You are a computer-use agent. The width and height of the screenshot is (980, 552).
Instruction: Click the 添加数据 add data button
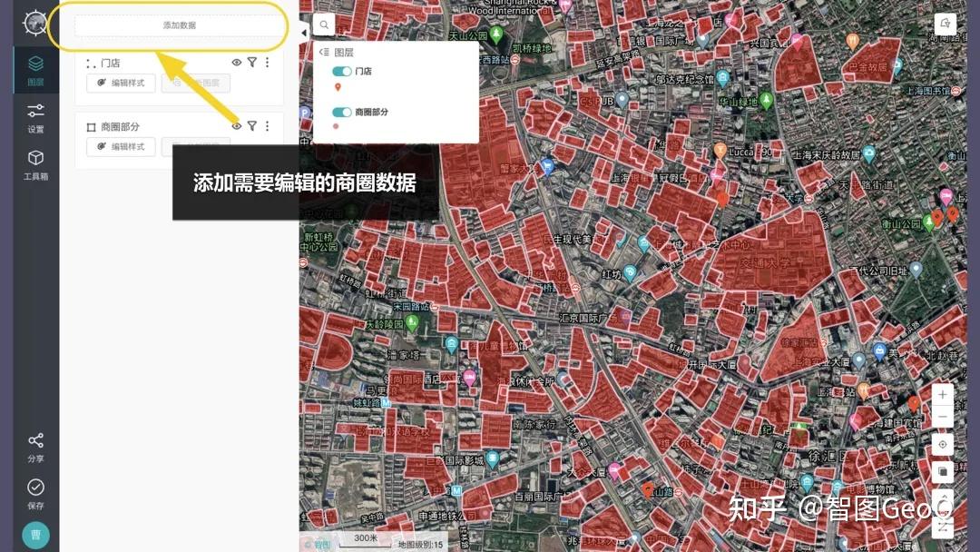click(179, 25)
